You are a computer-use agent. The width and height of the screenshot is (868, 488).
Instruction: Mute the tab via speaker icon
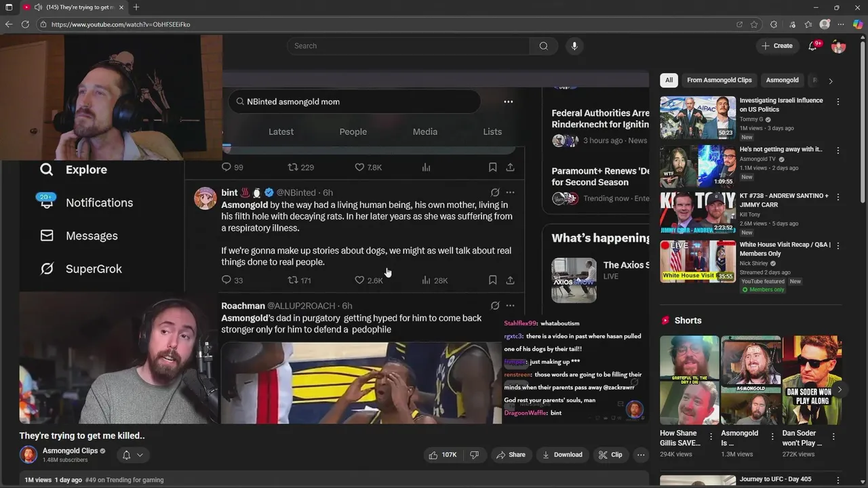click(x=38, y=7)
